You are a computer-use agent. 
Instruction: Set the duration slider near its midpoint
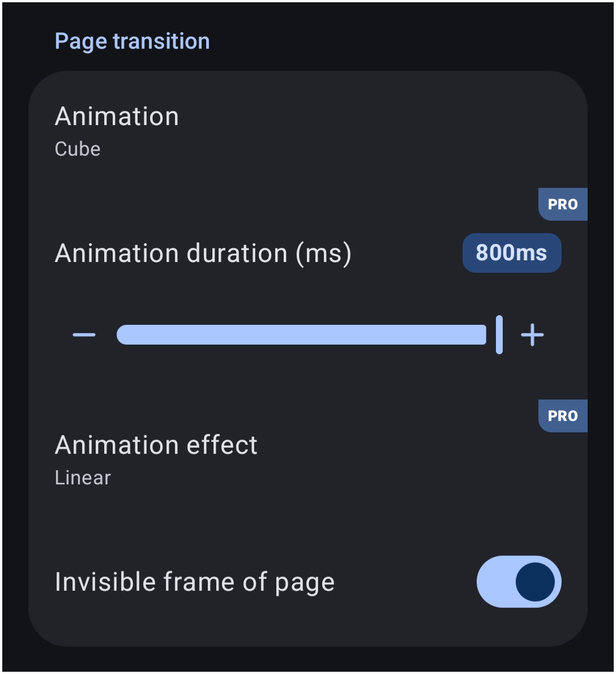click(308, 334)
